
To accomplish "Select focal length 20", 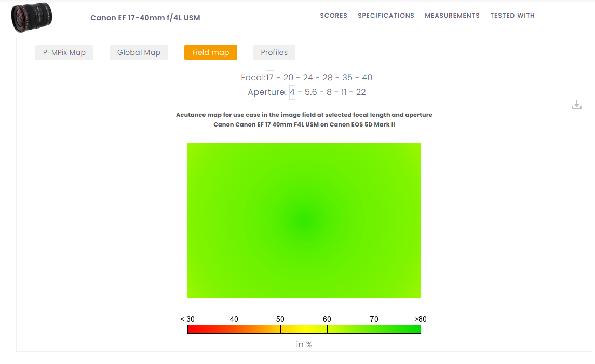I will (x=288, y=78).
